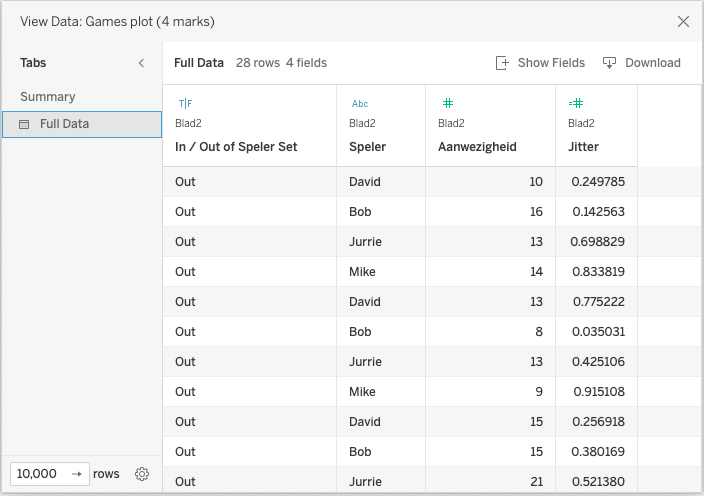704x496 pixels.
Task: Apply row limit with the arrow button
Action: click(76, 474)
